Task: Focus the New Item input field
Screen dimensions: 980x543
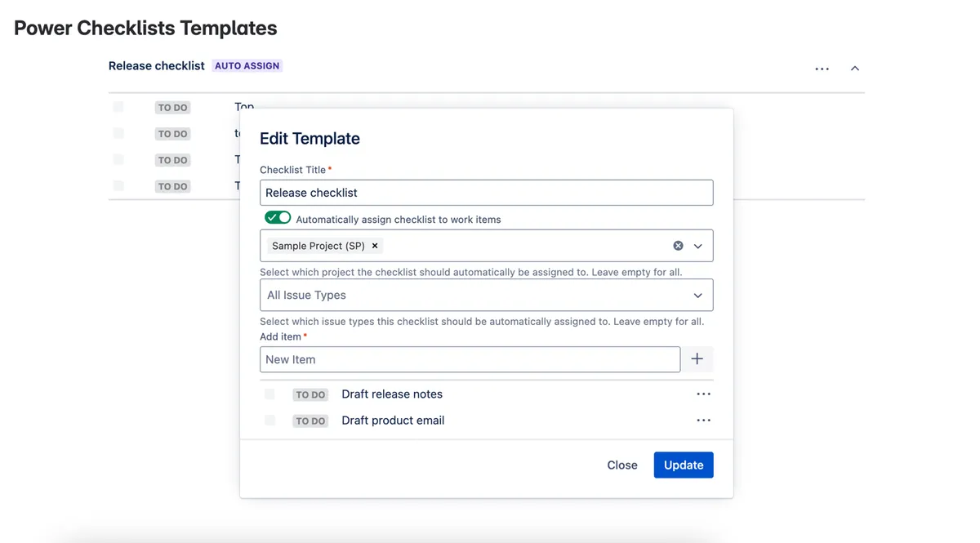Action: [x=470, y=359]
